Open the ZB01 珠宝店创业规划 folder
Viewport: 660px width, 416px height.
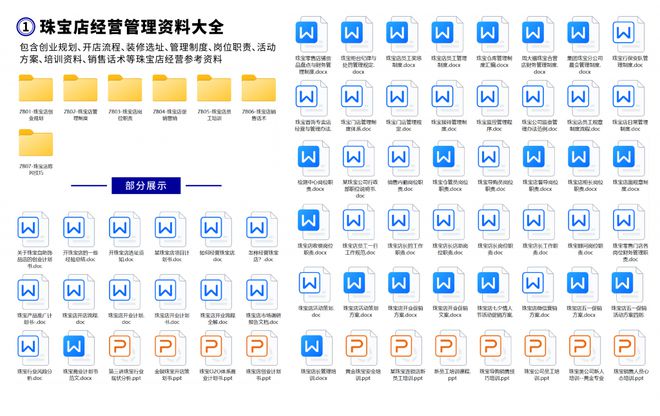tap(36, 88)
